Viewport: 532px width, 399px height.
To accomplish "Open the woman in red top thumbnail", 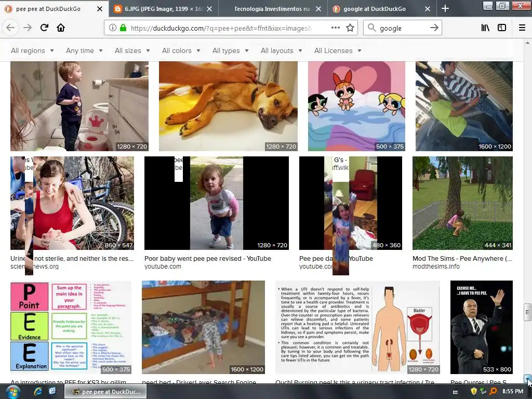I will coord(72,203).
